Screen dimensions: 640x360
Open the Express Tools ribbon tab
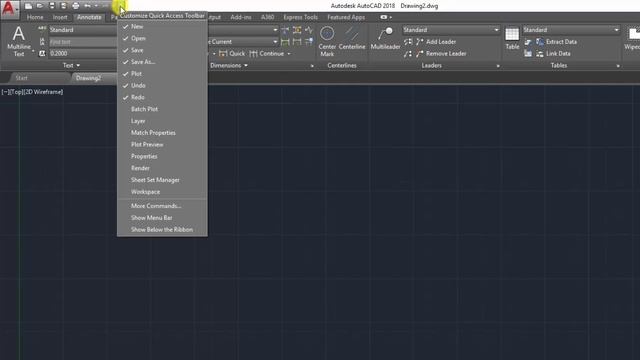click(300, 17)
